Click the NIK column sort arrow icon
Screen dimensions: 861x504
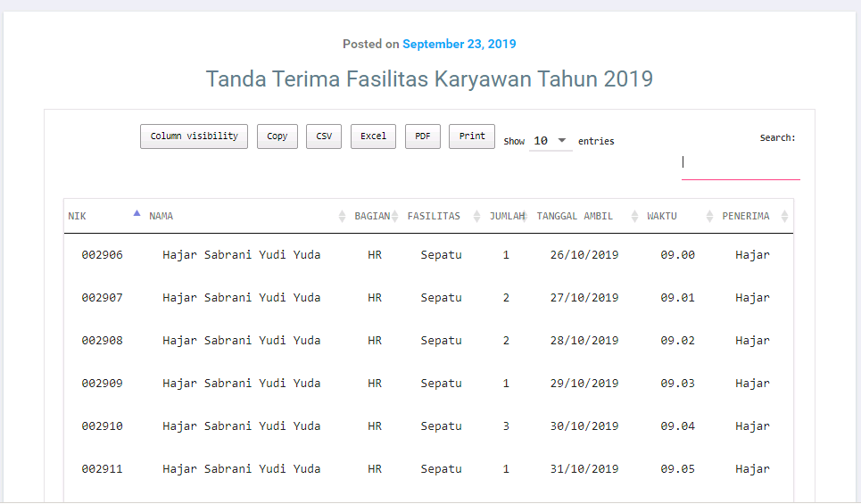point(137,214)
